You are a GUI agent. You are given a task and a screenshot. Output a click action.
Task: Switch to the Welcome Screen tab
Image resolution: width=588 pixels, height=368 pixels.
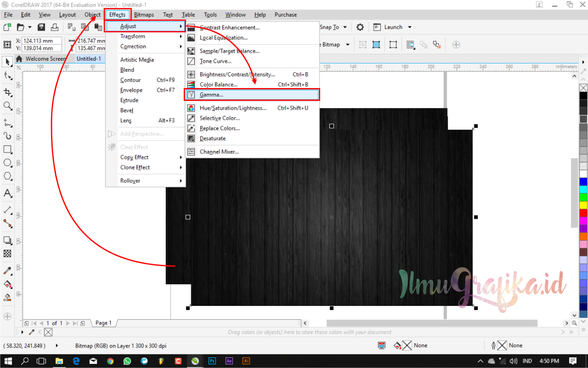(45, 59)
